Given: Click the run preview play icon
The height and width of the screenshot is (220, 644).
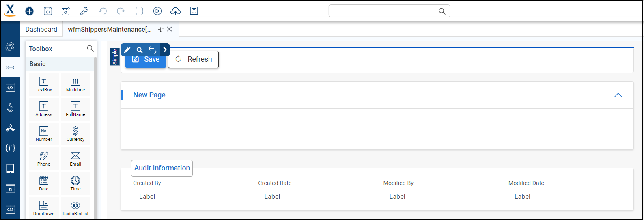Looking at the screenshot, I should (157, 11).
